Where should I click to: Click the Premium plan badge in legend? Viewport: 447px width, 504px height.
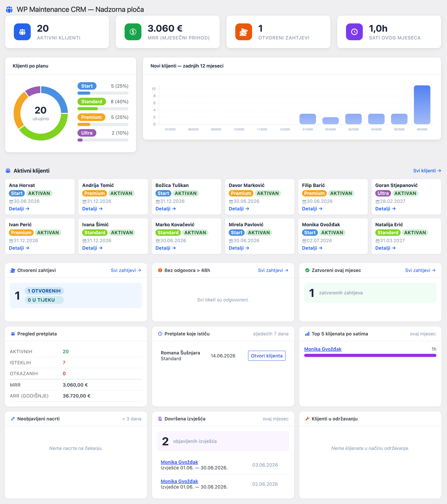click(91, 117)
